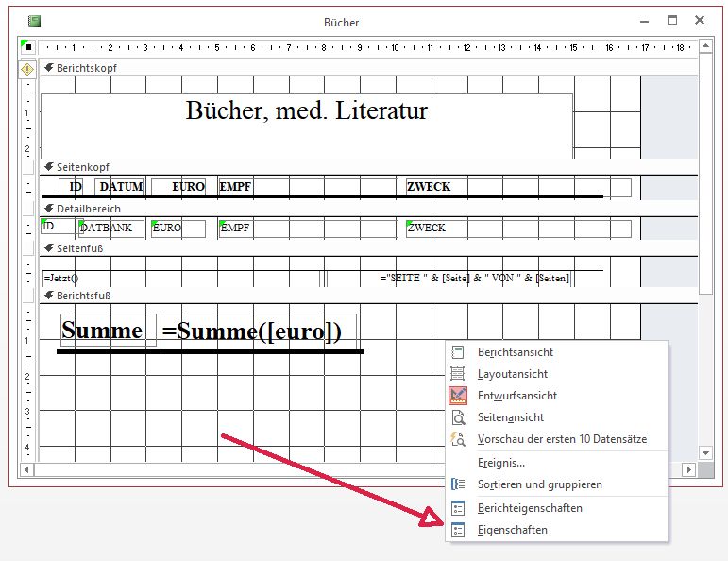
Task: Click the horizontal scrollbar right arrow
Action: pyautogui.click(x=688, y=470)
